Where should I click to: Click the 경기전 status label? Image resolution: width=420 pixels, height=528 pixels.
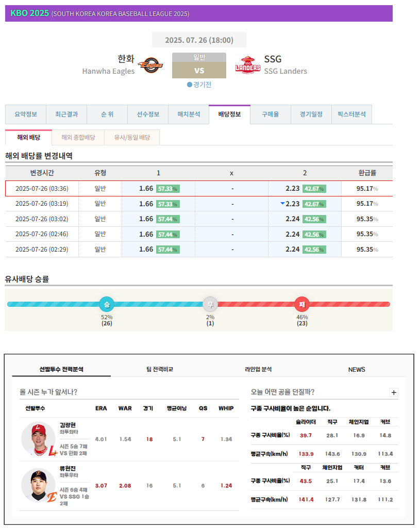tap(199, 85)
